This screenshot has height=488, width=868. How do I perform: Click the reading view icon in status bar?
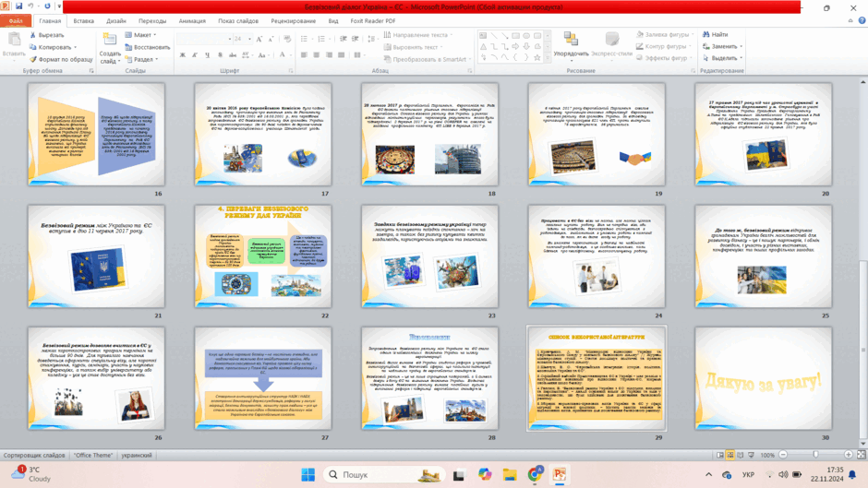point(741,455)
